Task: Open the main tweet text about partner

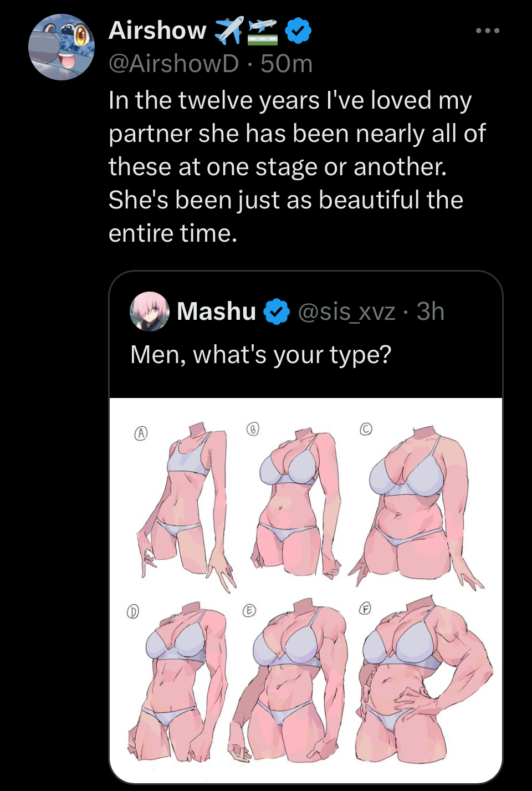Action: (x=297, y=166)
